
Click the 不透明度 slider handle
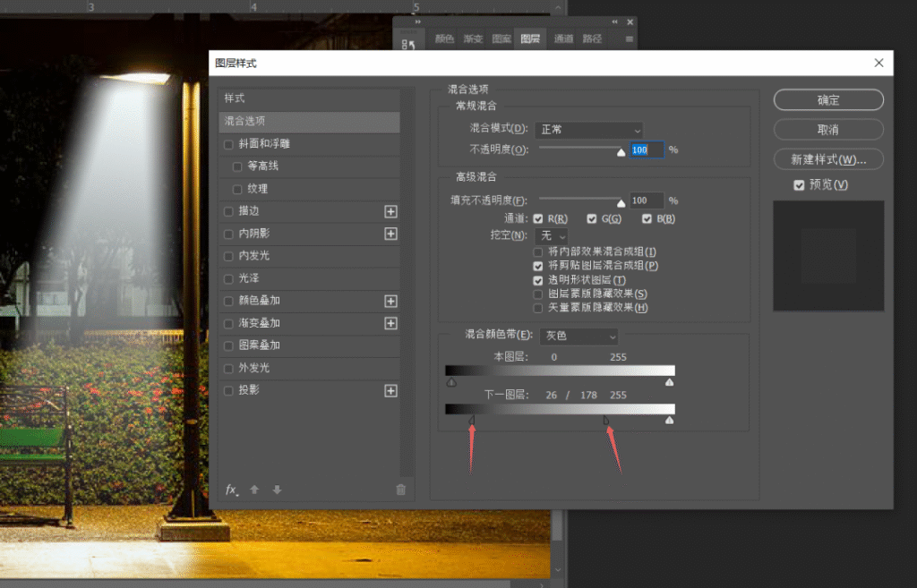click(621, 152)
